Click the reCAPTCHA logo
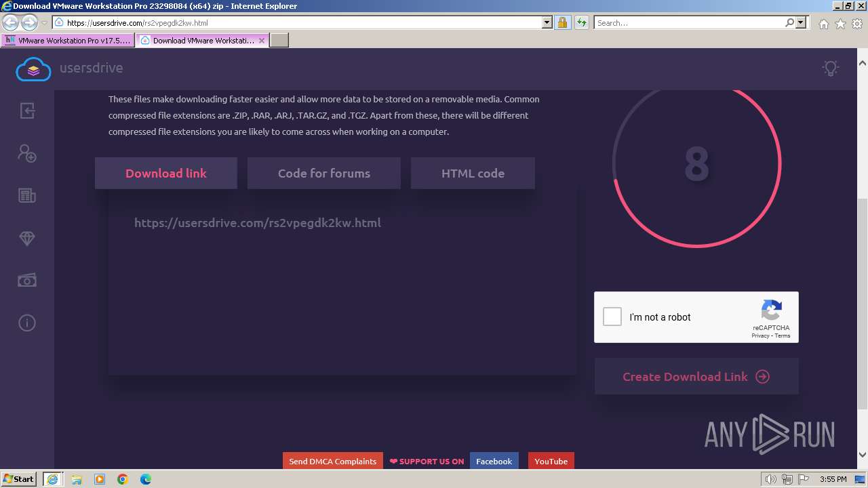Image resolution: width=868 pixels, height=488 pixels. point(771,310)
